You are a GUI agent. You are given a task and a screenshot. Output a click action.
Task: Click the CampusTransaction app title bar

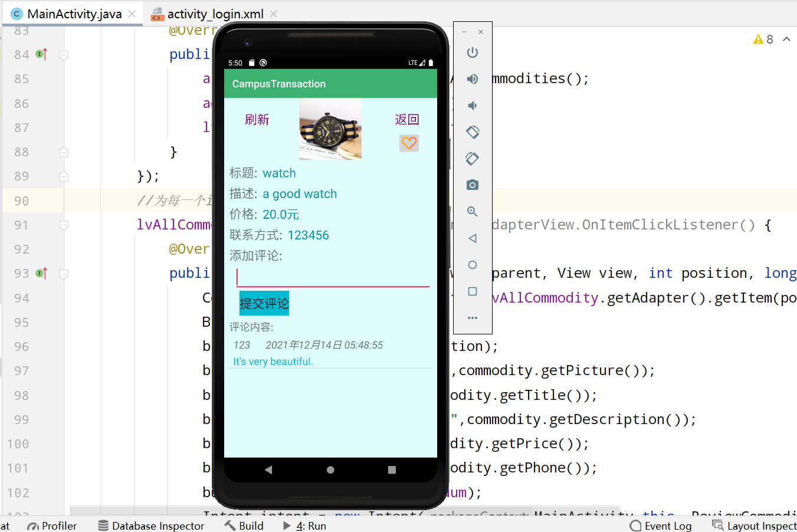[x=330, y=84]
